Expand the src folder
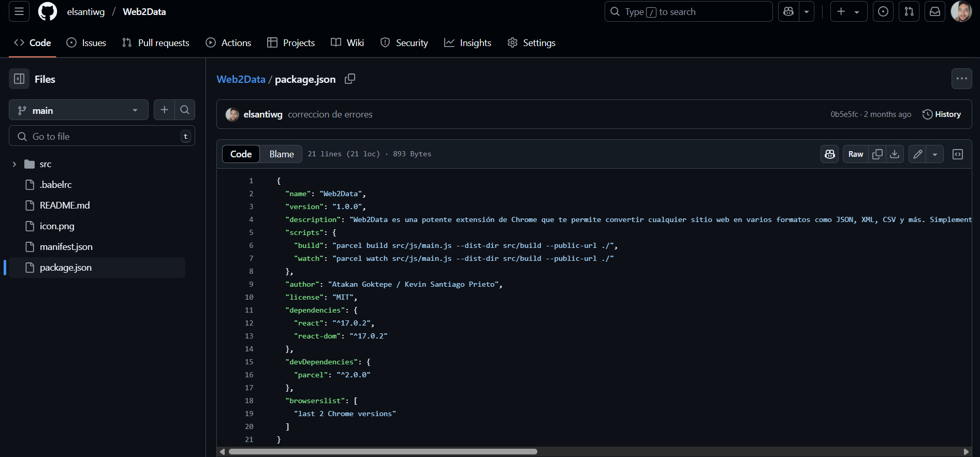 (x=14, y=164)
